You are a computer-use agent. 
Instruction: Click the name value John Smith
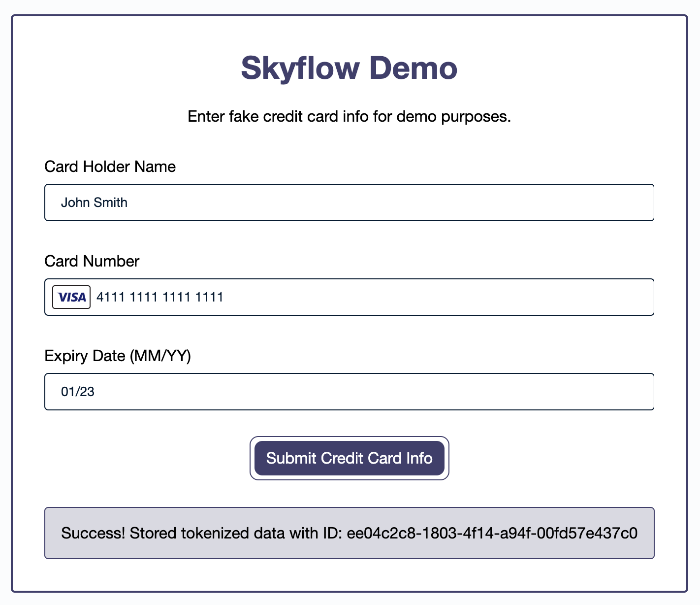94,202
